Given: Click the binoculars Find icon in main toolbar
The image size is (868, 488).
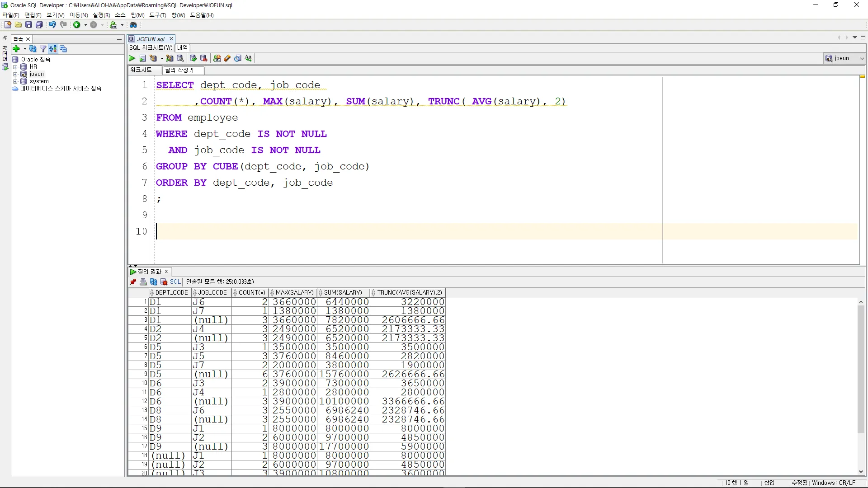Looking at the screenshot, I should [133, 25].
